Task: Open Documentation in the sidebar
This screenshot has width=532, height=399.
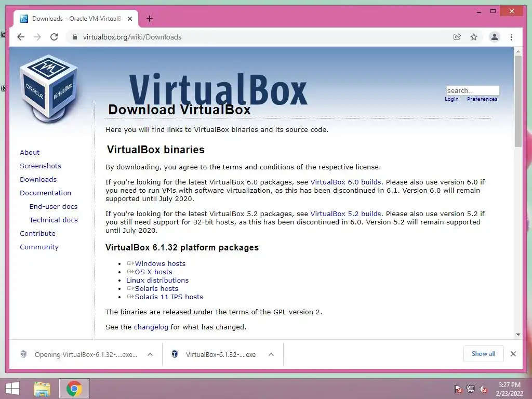Action: 46,193
